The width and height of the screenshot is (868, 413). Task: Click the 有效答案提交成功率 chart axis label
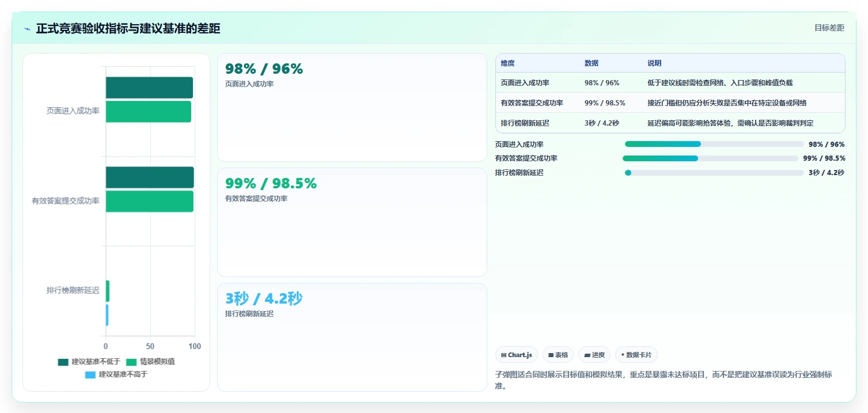tap(65, 201)
